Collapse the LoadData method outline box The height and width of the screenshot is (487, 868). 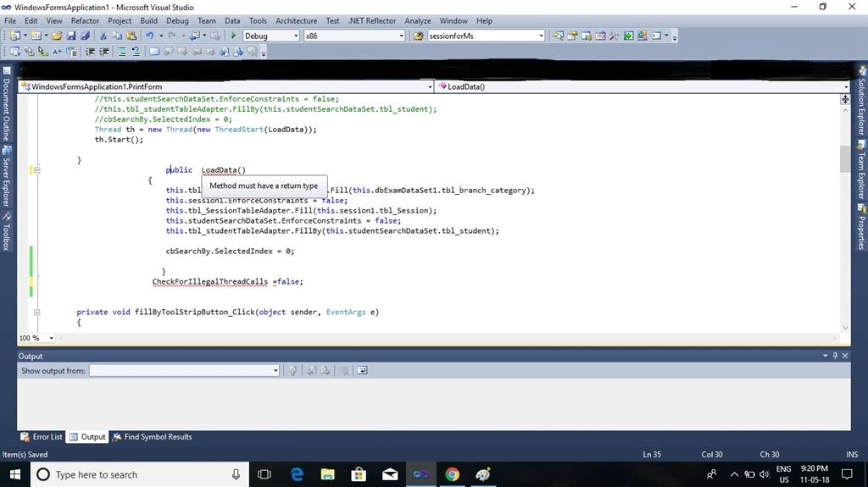click(x=37, y=170)
